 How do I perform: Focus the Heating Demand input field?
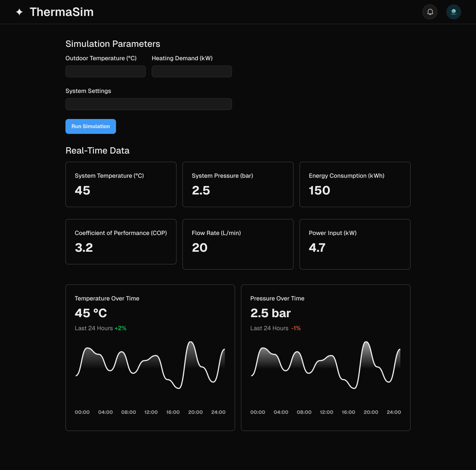pos(192,71)
